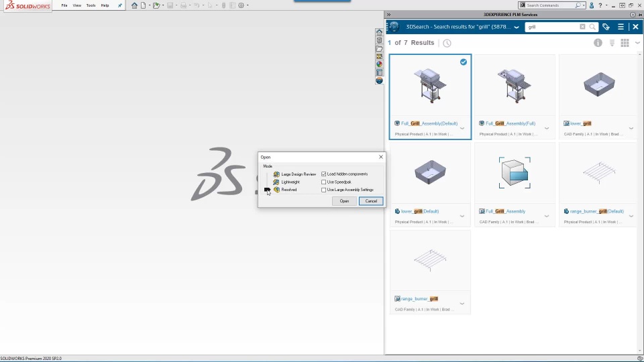Expand the range_burner_grill(Default) card chevron
This screenshot has height=362, width=644.
[631, 217]
